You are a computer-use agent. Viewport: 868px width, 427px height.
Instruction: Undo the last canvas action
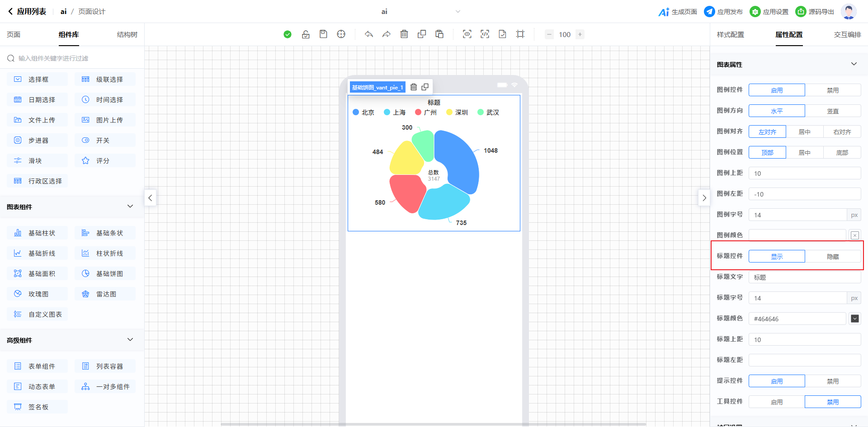[x=369, y=34]
